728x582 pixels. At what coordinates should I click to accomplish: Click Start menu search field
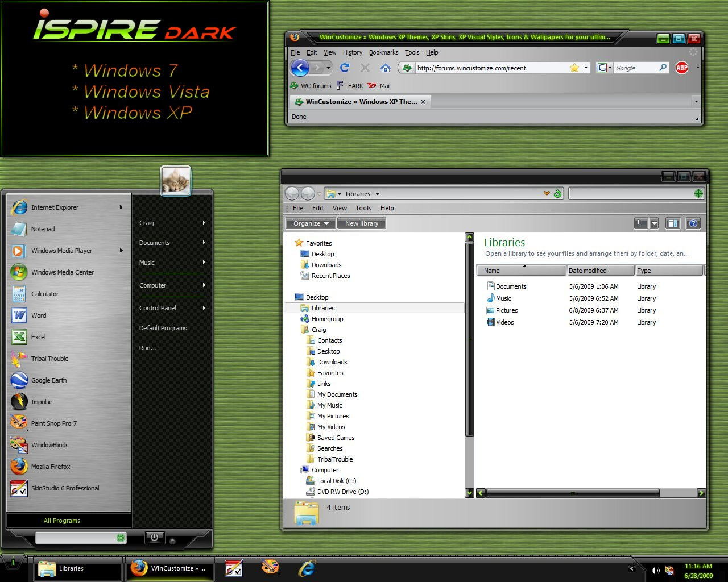(x=81, y=538)
